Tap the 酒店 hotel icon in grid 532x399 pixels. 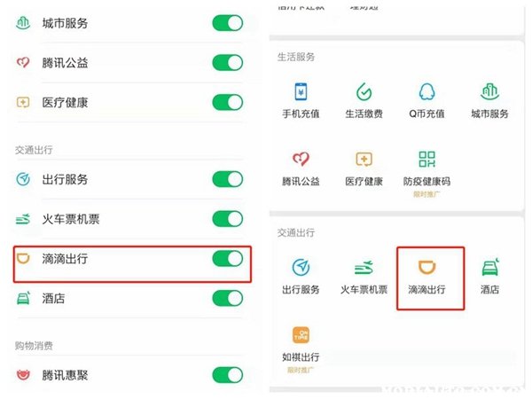point(490,268)
